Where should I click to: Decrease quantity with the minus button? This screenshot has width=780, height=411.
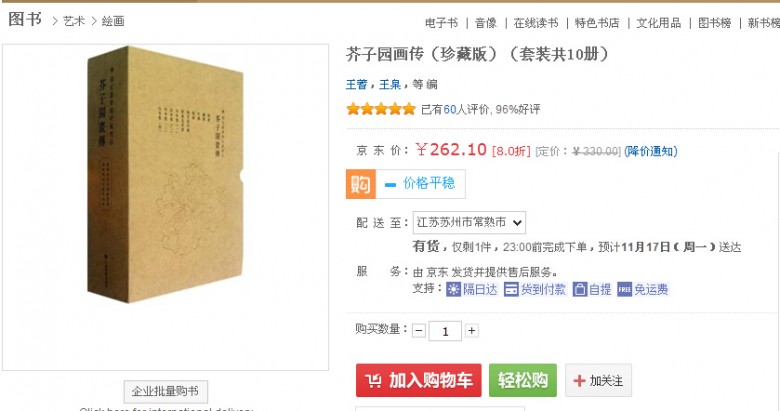pos(419,331)
